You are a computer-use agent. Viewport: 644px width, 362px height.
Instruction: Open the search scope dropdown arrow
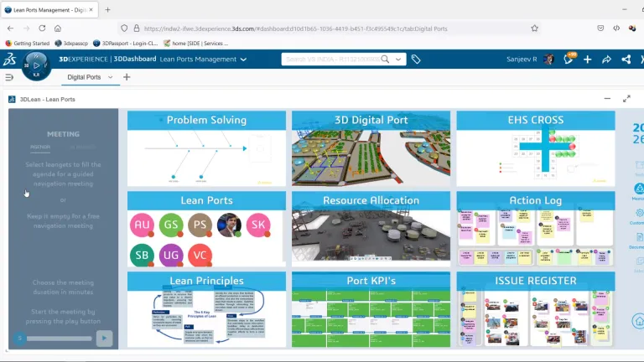point(398,59)
